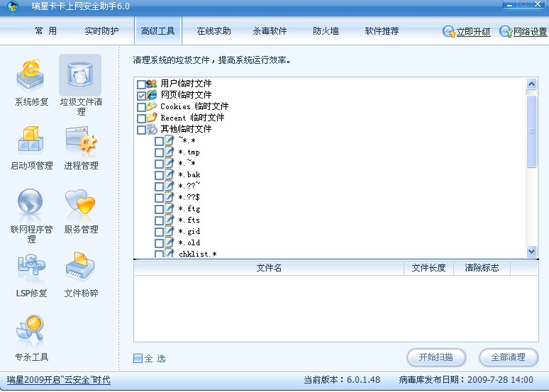Viewport: 549px width, 392px height.
Task: Click the 立即升级 link
Action: click(x=473, y=32)
